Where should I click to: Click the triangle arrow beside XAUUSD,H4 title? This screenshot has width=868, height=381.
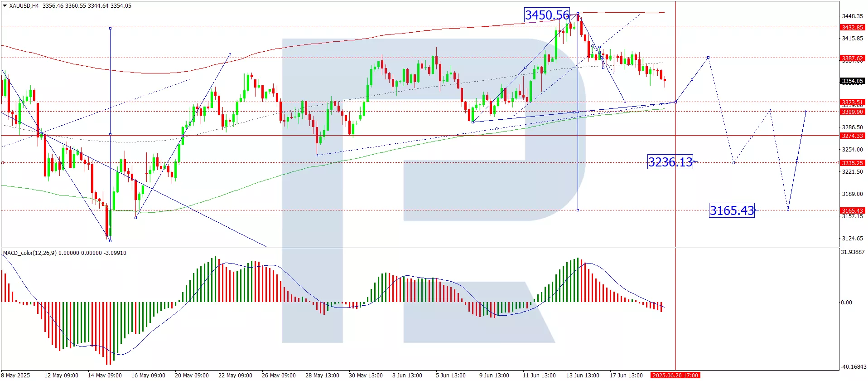5,6
